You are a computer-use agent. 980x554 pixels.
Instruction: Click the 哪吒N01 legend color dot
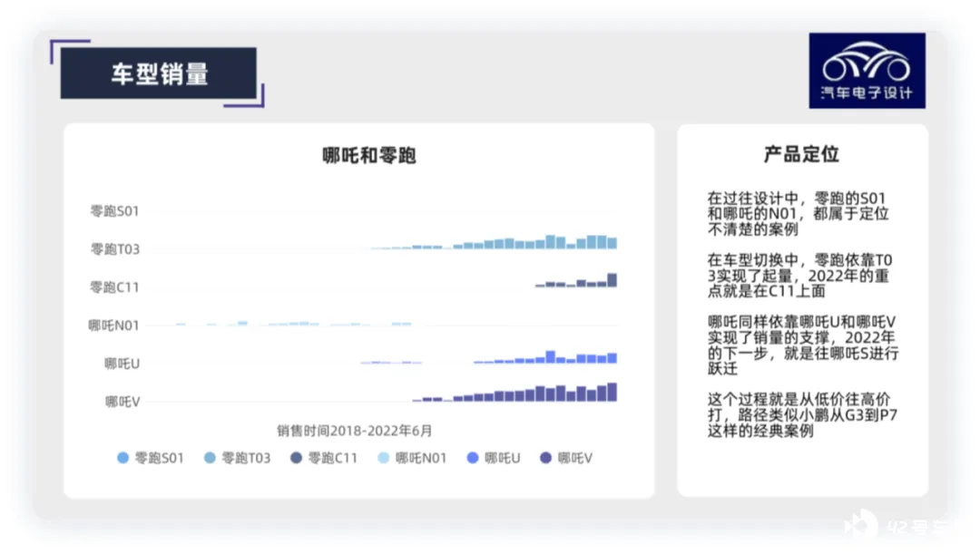pos(384,458)
